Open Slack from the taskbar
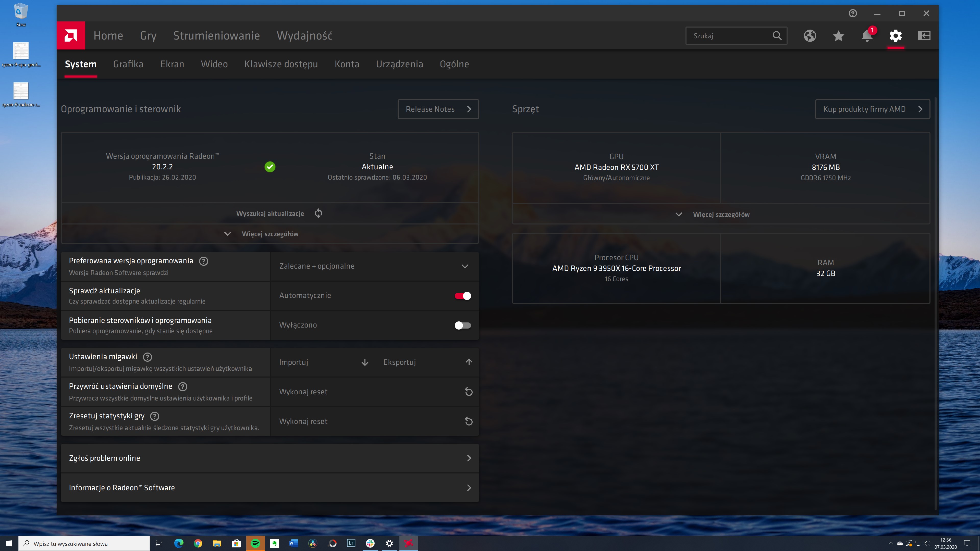The width and height of the screenshot is (980, 551). [x=370, y=543]
